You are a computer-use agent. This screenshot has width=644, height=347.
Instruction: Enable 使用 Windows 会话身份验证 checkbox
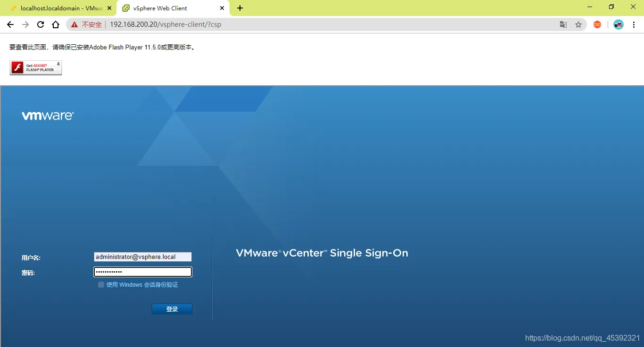101,285
